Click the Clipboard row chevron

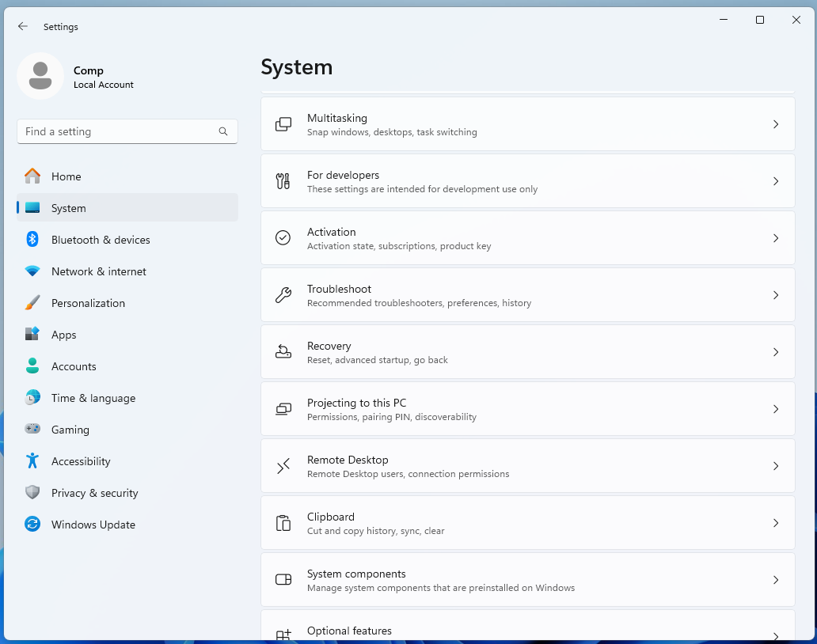pyautogui.click(x=776, y=523)
